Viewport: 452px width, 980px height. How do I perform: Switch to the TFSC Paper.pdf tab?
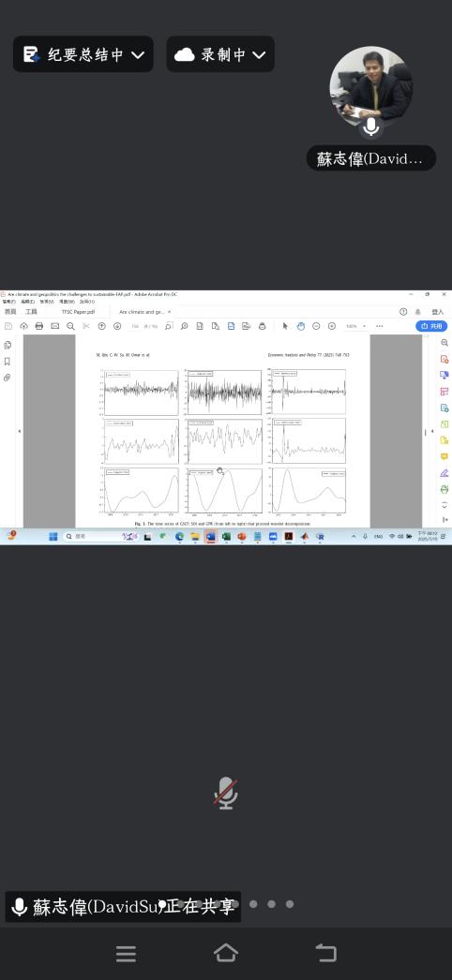click(x=78, y=312)
